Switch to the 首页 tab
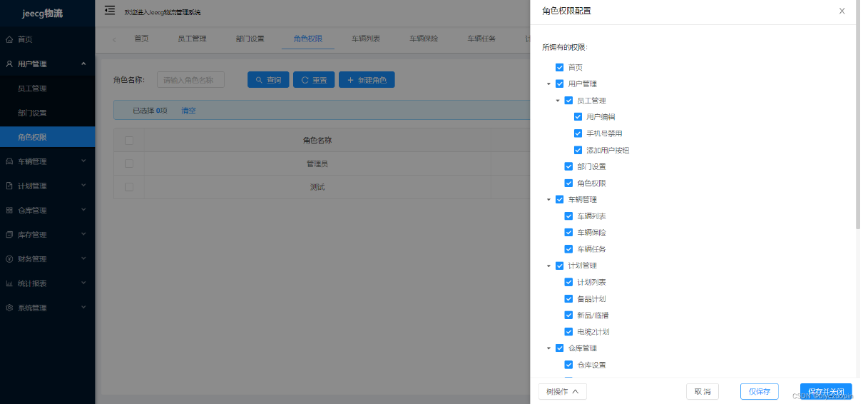The height and width of the screenshot is (404, 868). (x=141, y=39)
